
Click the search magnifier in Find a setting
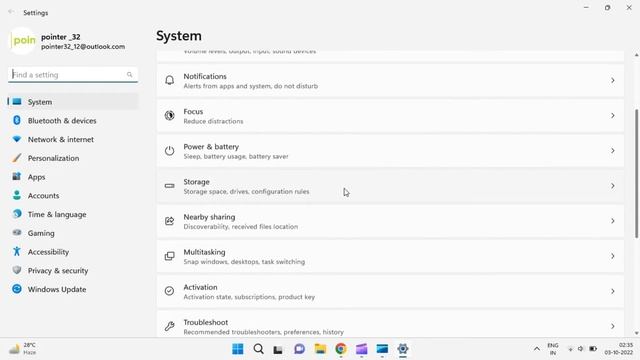coord(129,75)
